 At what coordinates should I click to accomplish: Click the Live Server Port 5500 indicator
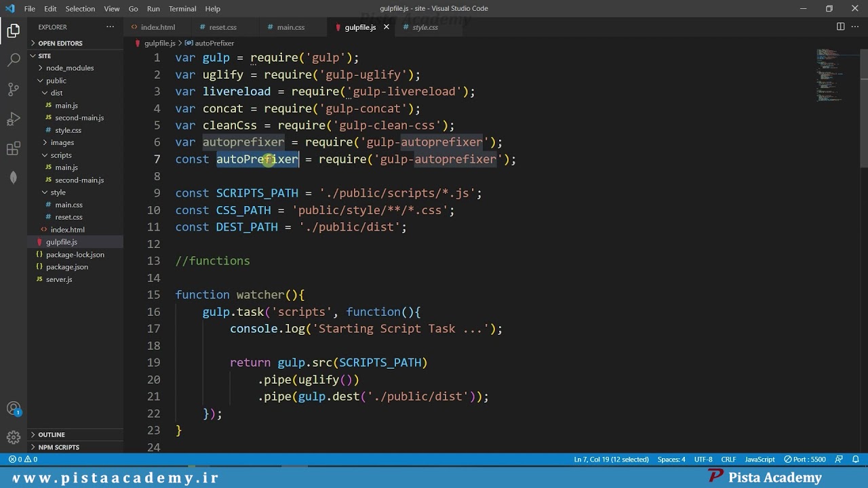click(804, 460)
